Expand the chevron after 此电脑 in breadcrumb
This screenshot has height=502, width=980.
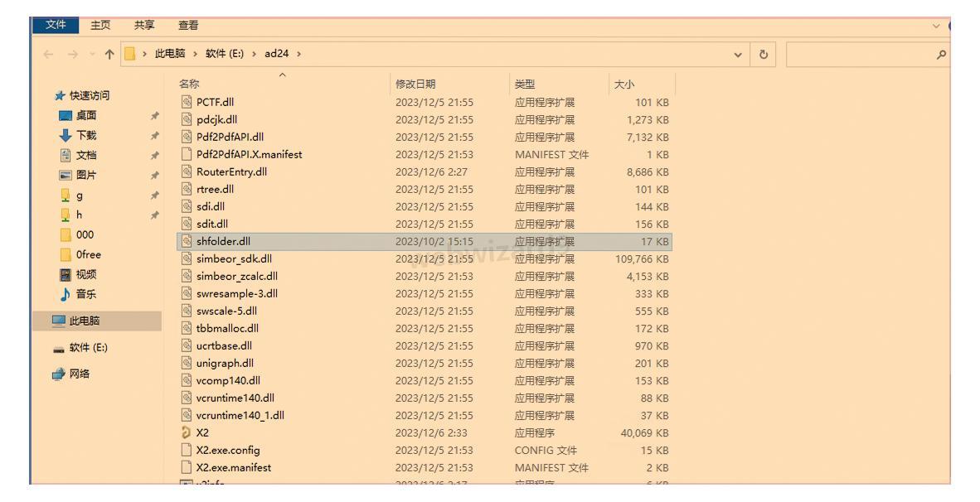[x=196, y=54]
